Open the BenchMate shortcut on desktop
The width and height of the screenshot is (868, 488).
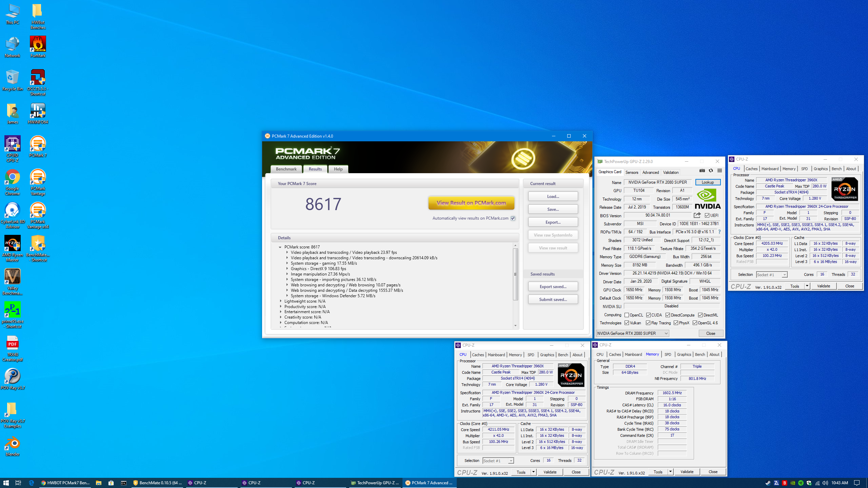coord(38,249)
